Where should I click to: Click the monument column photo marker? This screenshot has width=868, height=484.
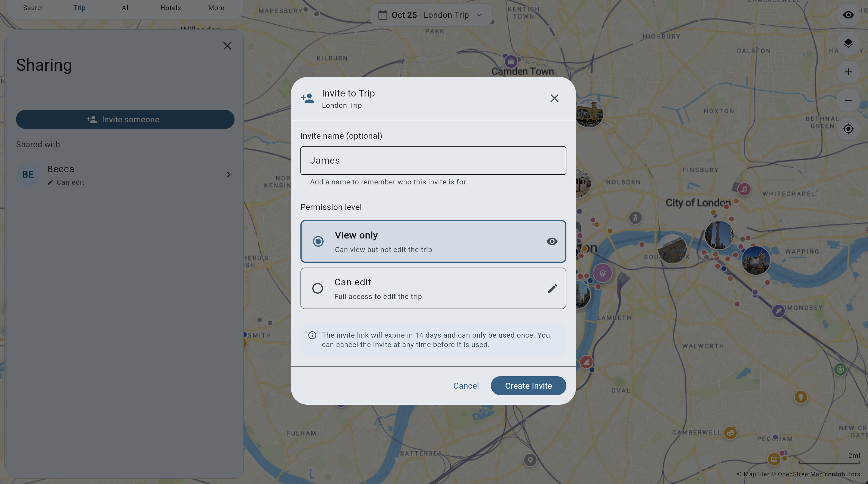719,235
